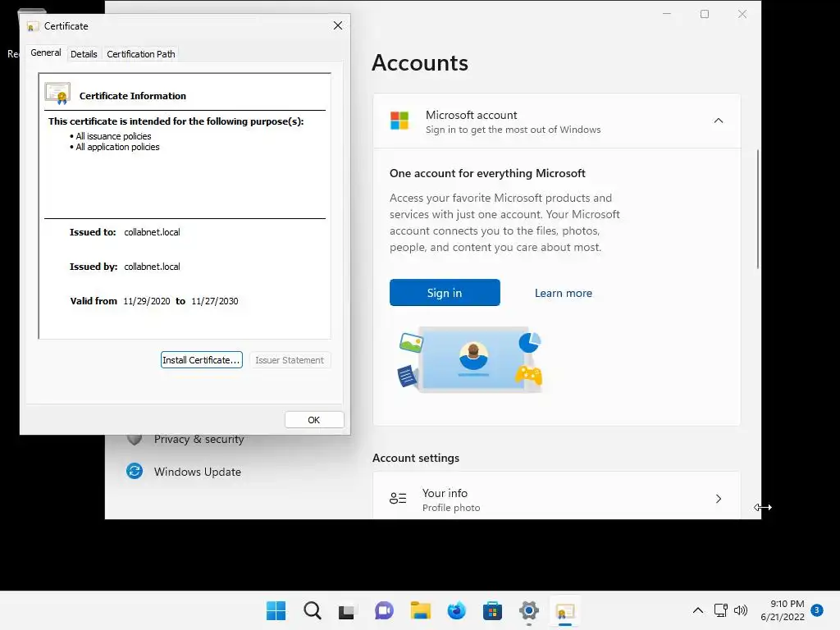Click the volume speaker icon in tray

tap(741, 610)
